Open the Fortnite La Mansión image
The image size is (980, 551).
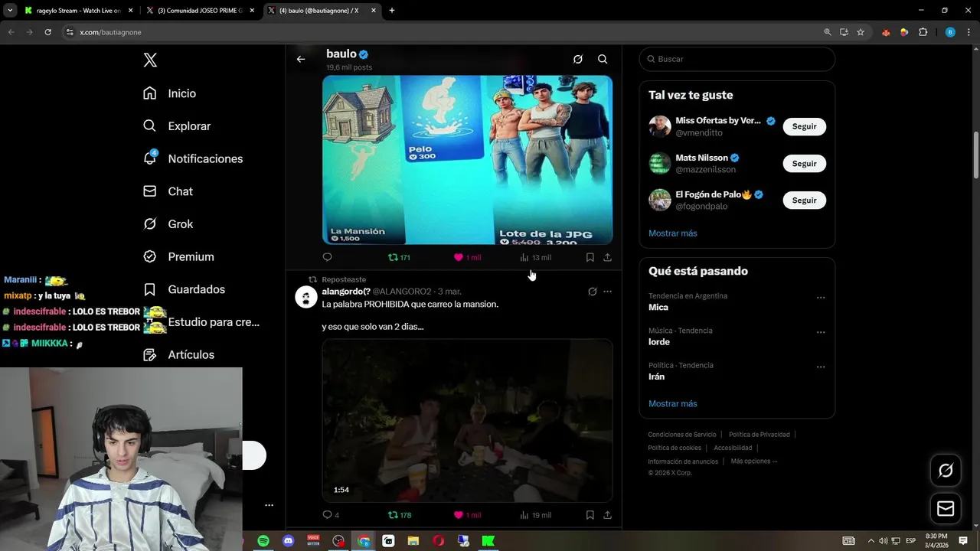pyautogui.click(x=467, y=159)
